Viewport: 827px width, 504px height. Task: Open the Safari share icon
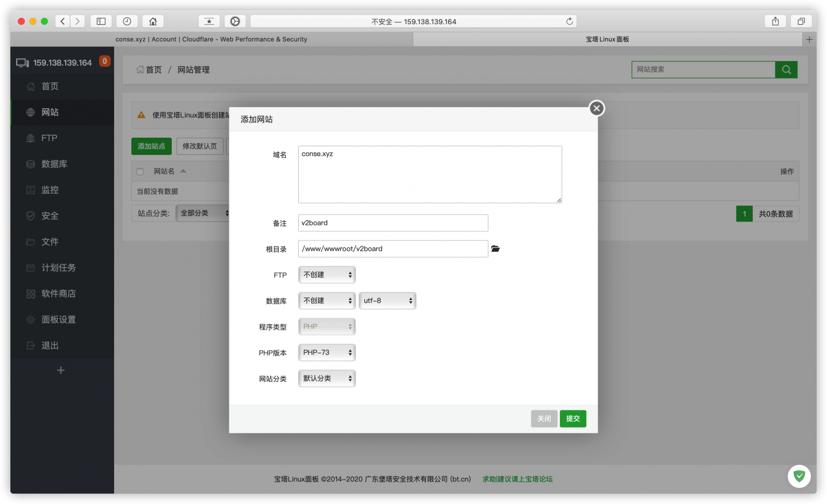tap(775, 22)
